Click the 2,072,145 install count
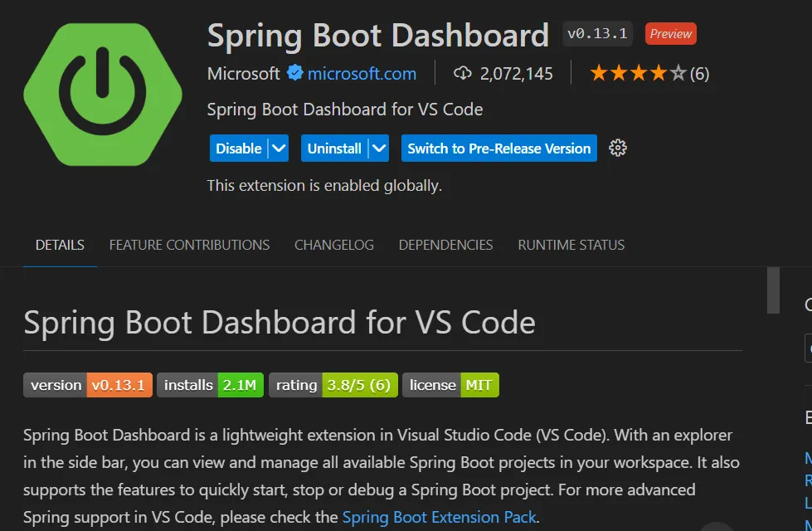 click(x=516, y=74)
